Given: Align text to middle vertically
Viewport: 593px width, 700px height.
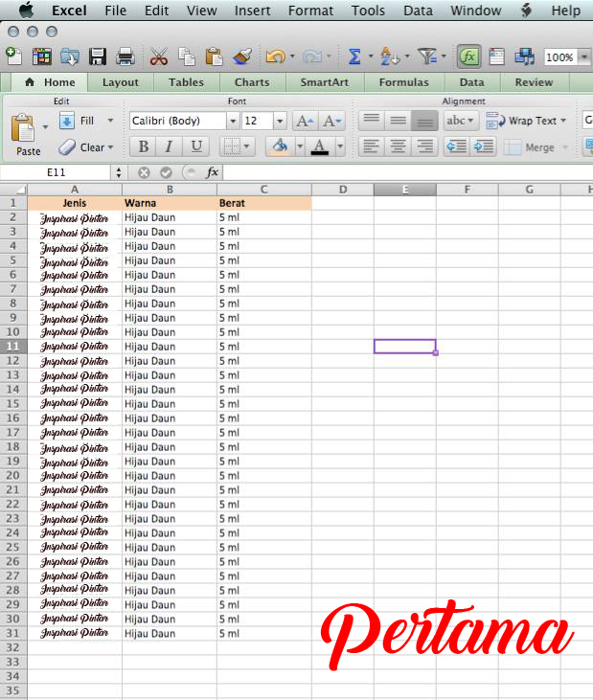Looking at the screenshot, I should 399,121.
